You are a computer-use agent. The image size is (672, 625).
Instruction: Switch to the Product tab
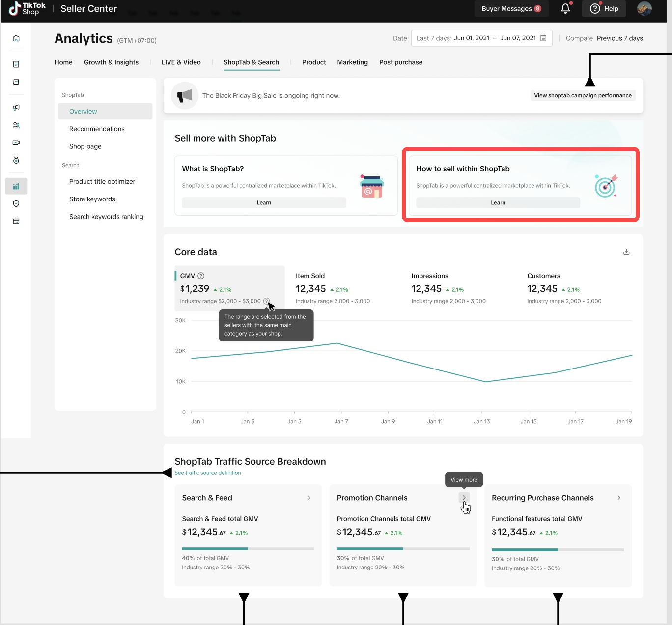click(x=314, y=62)
